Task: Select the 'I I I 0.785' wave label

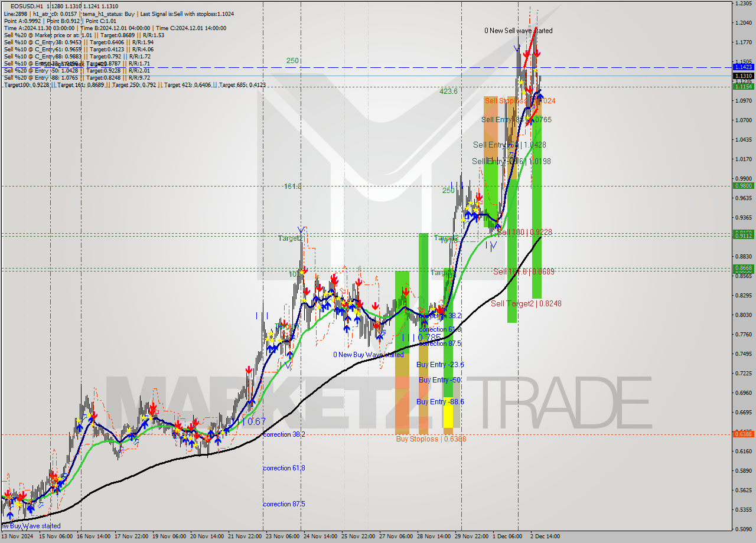Action: pyautogui.click(x=422, y=338)
